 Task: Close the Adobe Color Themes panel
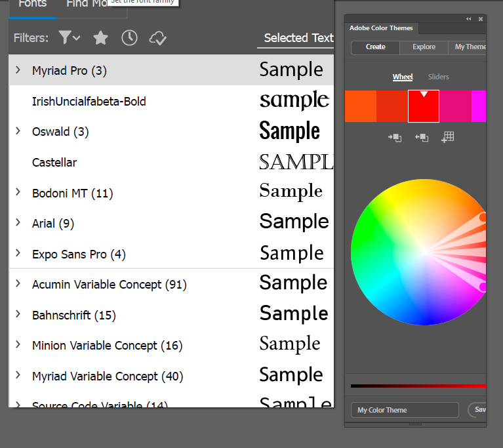pyautogui.click(x=481, y=19)
